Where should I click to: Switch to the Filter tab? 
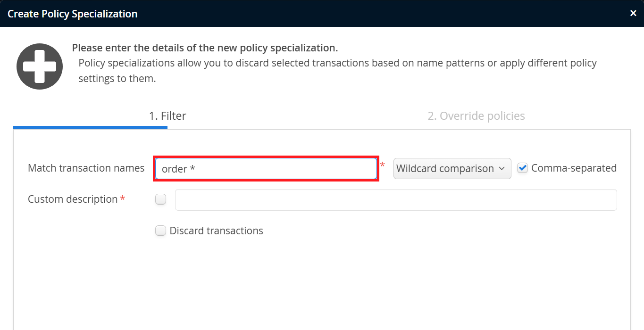tap(167, 116)
